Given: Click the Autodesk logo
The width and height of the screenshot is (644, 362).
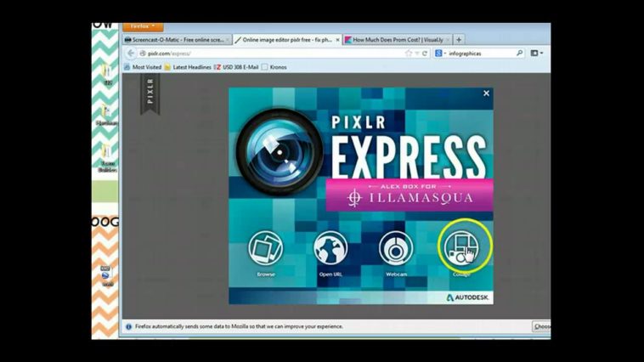Looking at the screenshot, I should click(468, 297).
